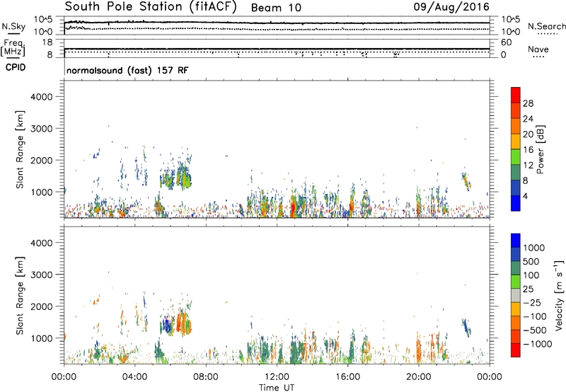Screen dimensions: 566x392
Task: Click the power panel 'Slant Range [km]' label
Action: tap(20, 149)
